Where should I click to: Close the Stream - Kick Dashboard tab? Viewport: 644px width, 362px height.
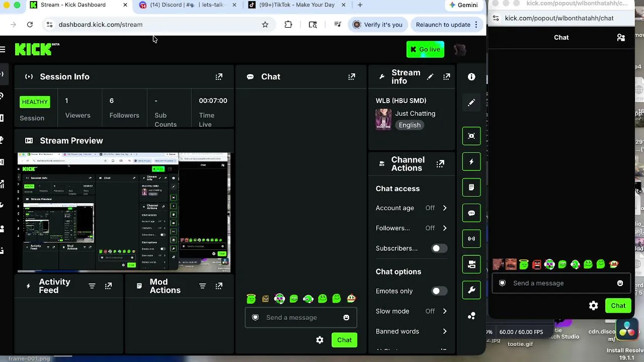point(125,5)
